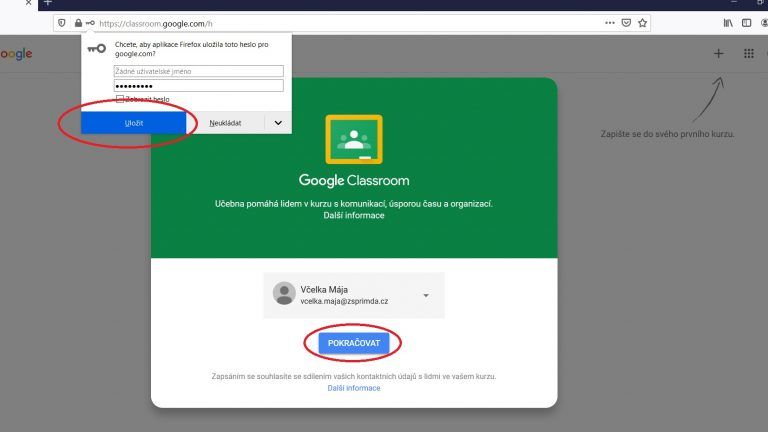The image size is (768, 432).
Task: Click 'Zapište se do svého prvního kurzu' text
Action: [668, 134]
